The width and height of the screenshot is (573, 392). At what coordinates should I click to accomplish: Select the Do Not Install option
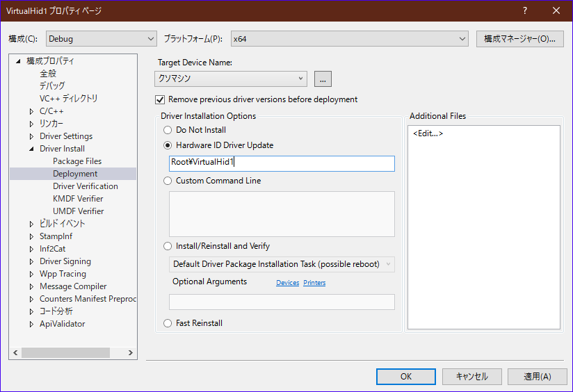[x=168, y=130]
